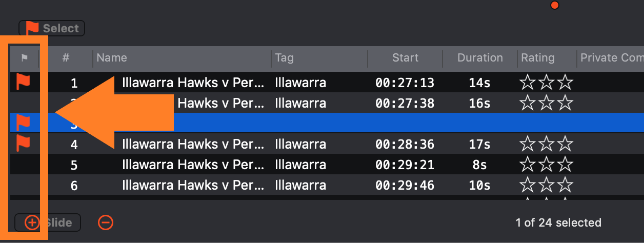This screenshot has width=644, height=243.
Task: Sort clips by Start column
Action: (x=405, y=58)
